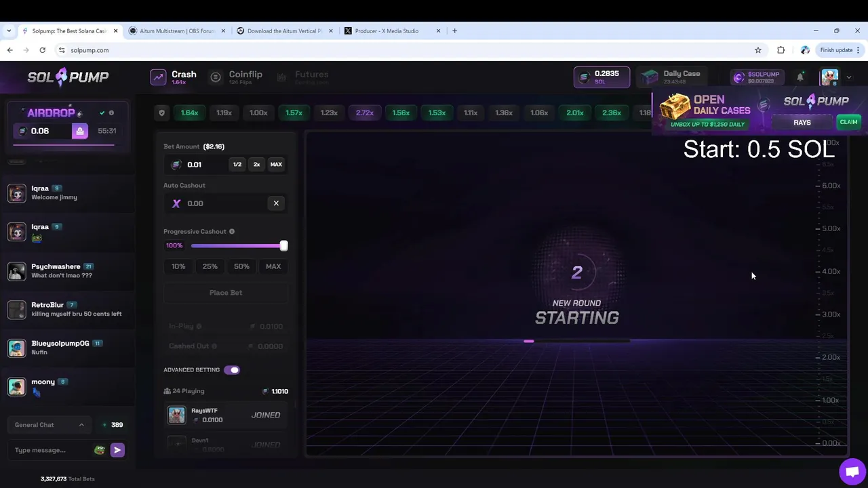
Task: Reload the page in Chrome
Action: (x=42, y=50)
